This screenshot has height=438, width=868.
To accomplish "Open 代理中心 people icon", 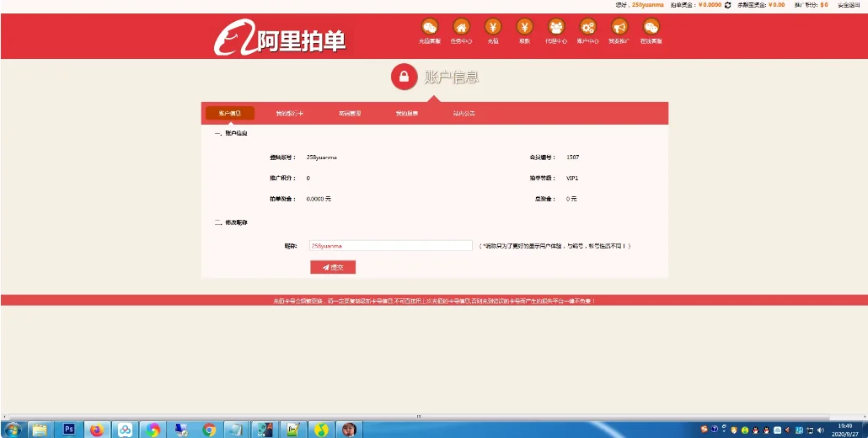I will (x=556, y=28).
